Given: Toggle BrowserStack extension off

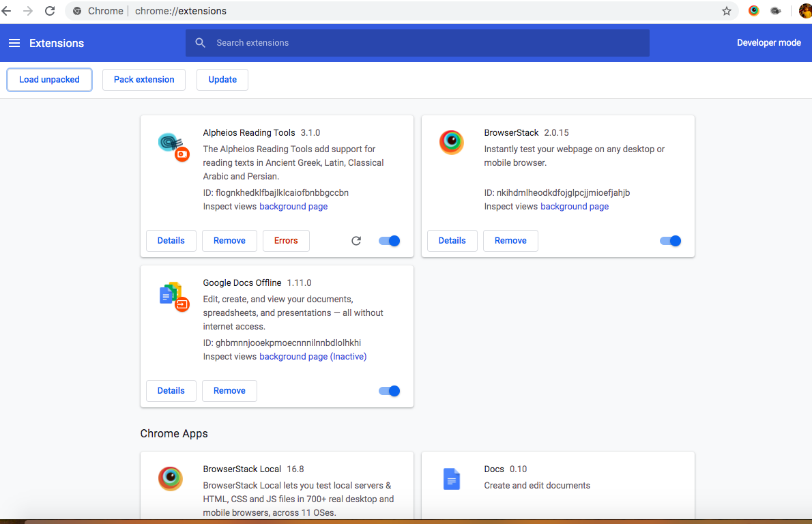Looking at the screenshot, I should click(x=670, y=240).
